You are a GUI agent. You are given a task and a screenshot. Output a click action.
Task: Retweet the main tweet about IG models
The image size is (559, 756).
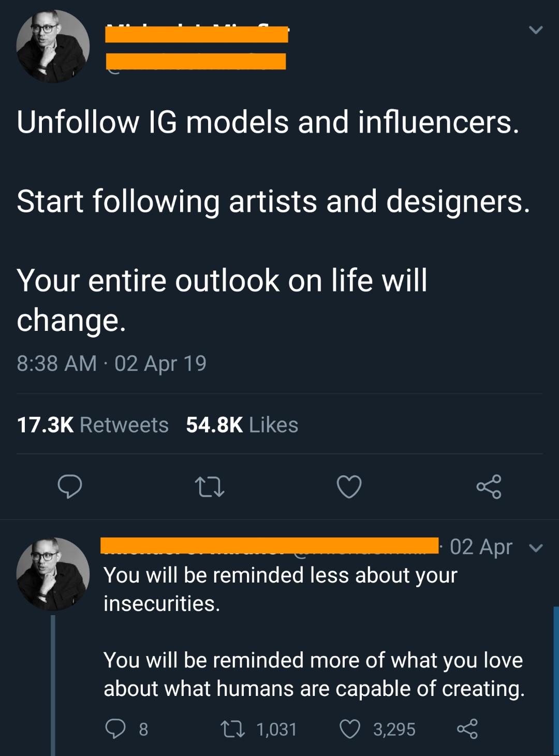(209, 487)
